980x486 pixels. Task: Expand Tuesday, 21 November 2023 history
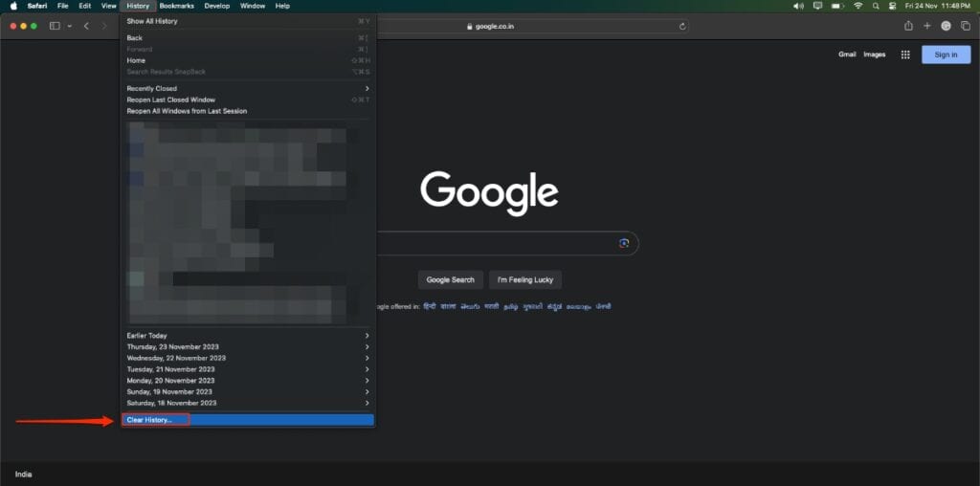tap(248, 369)
